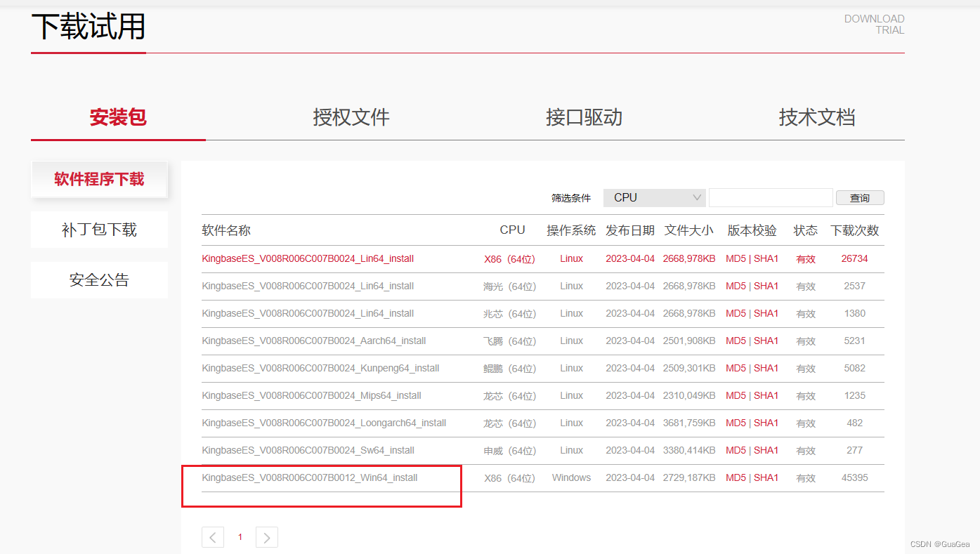Open SHA1 for Win64 row
Image resolution: width=980 pixels, height=554 pixels.
click(766, 477)
